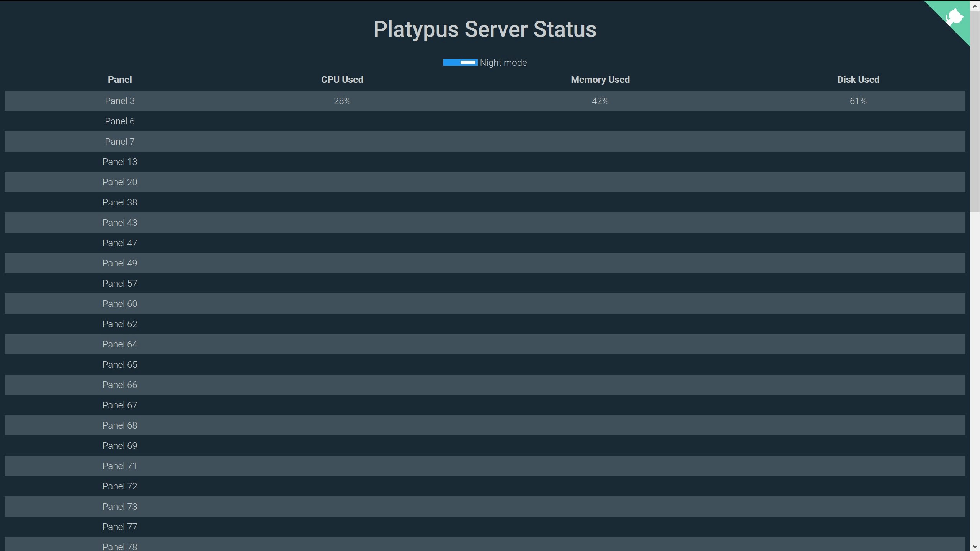Click the Disk Used column header

[x=858, y=80]
